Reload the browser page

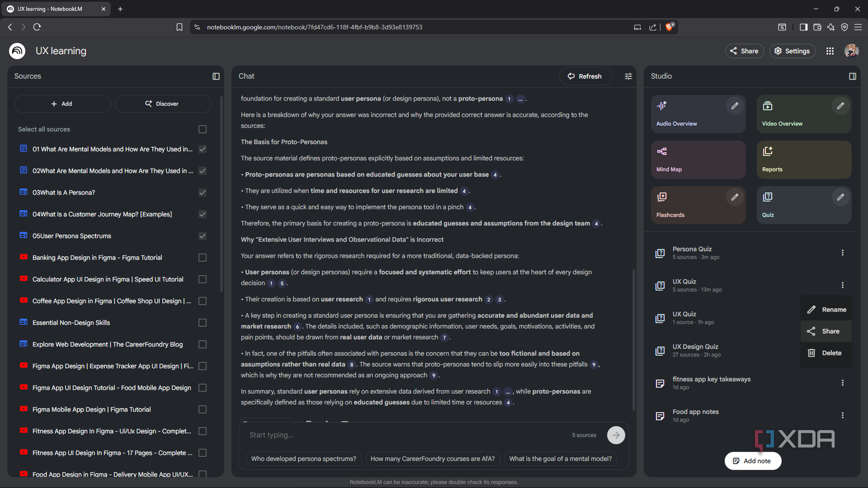(x=37, y=27)
